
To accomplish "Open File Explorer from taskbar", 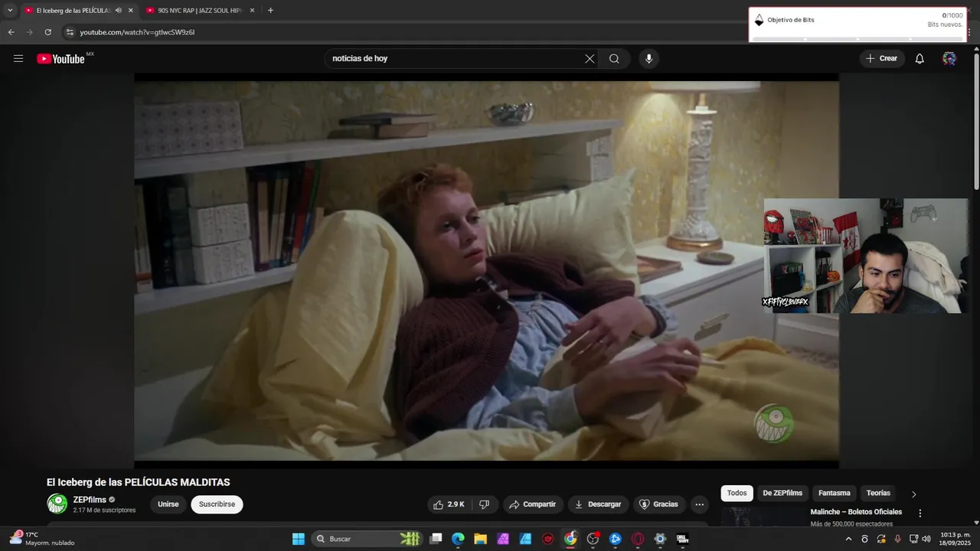I will tap(480, 539).
